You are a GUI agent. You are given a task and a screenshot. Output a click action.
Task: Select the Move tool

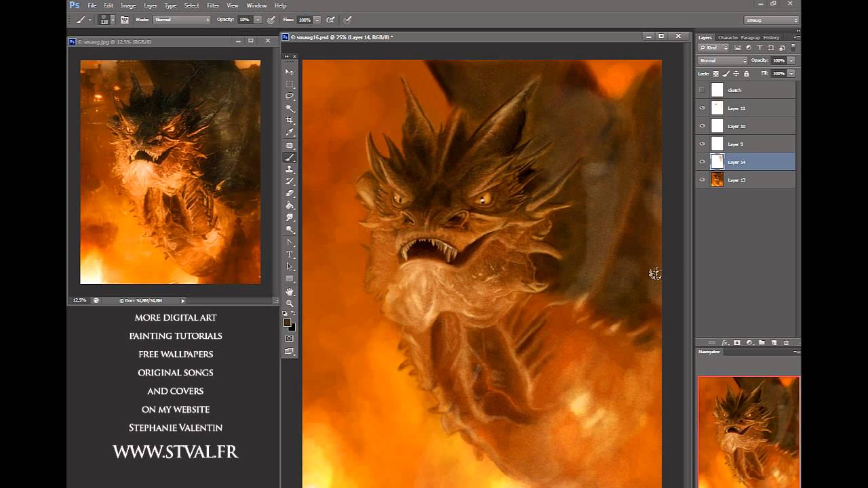290,72
